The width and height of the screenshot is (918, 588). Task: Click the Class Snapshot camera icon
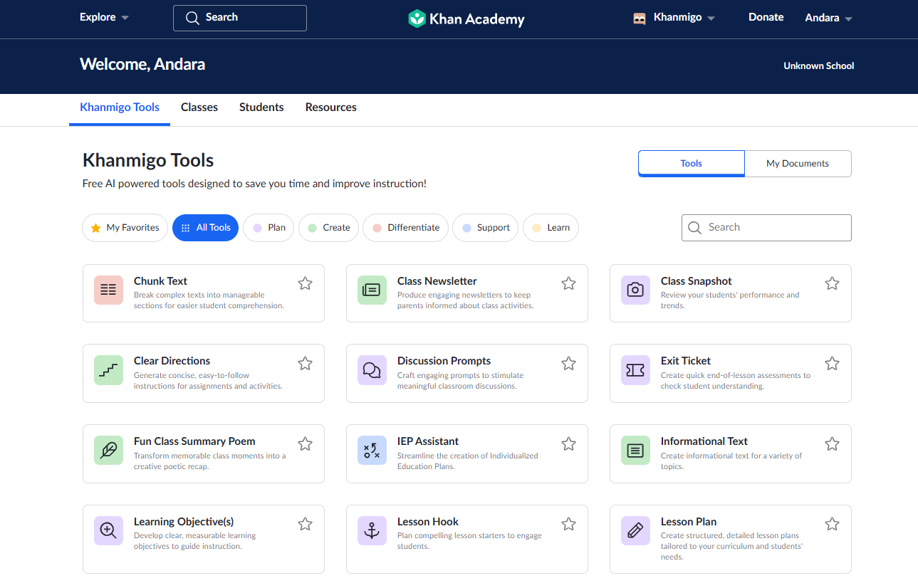(x=635, y=290)
